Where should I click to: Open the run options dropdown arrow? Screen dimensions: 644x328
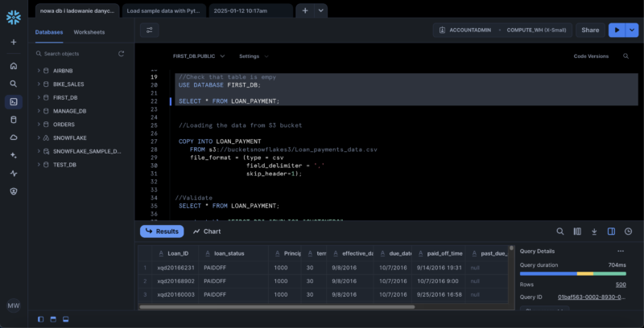[632, 30]
